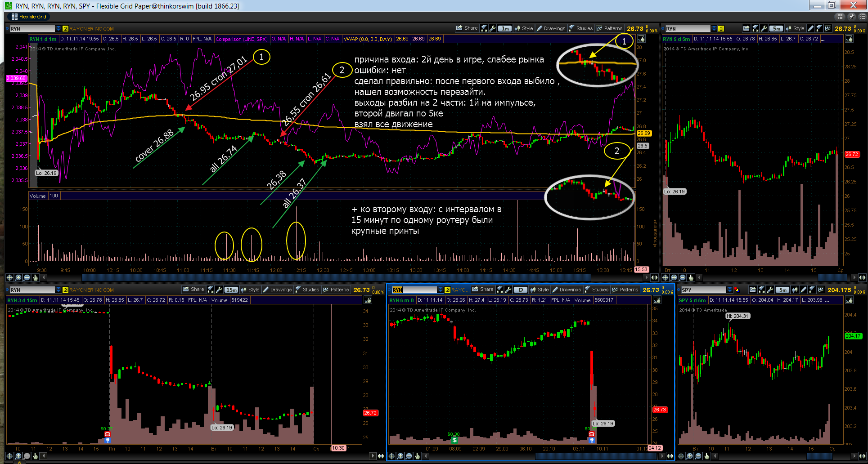868x464 pixels.
Task: Change the D timeframe in the daily chart
Action: click(x=521, y=290)
